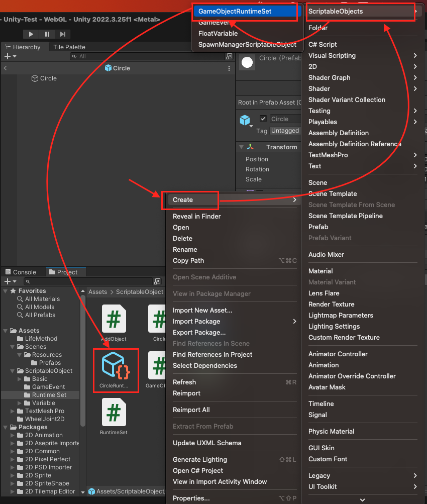427x504 pixels.
Task: Select the AddObject script asset
Action: point(114,323)
